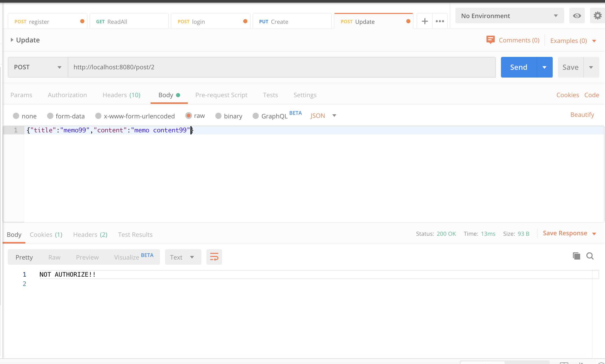Select the form-data body radio button

pos(50,116)
